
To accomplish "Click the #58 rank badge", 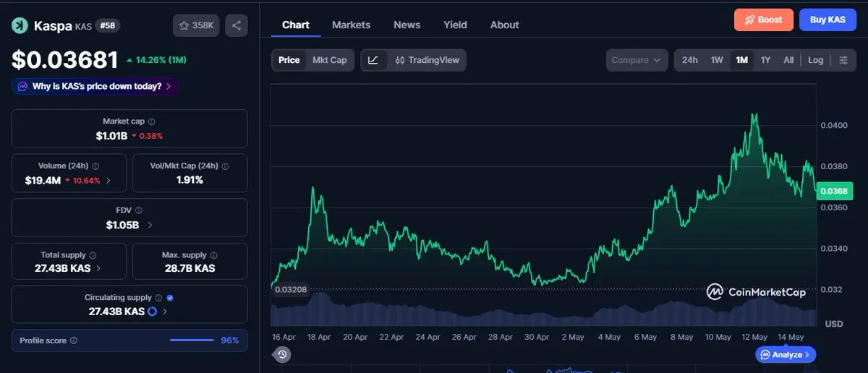I will point(109,25).
